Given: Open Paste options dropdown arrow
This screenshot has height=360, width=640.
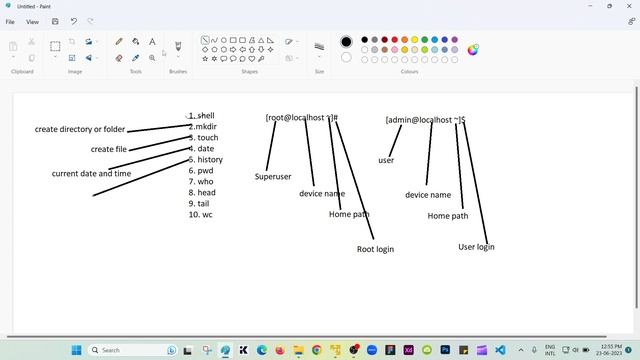Looking at the screenshot, I should 13,57.
